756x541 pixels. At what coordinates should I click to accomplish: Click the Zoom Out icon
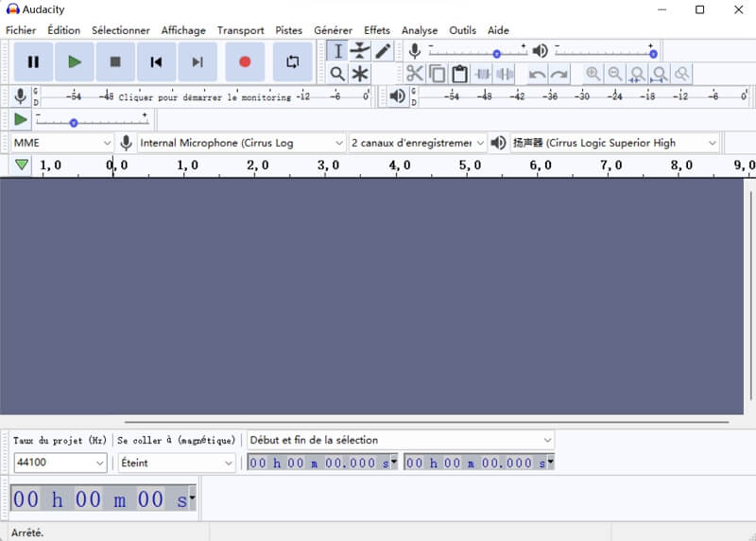(x=615, y=74)
